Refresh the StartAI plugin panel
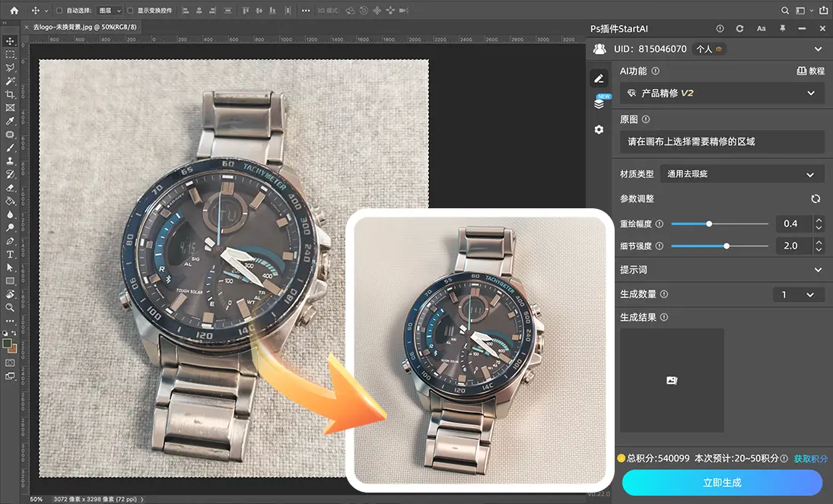Screen dimensions: 833x504 739,28
